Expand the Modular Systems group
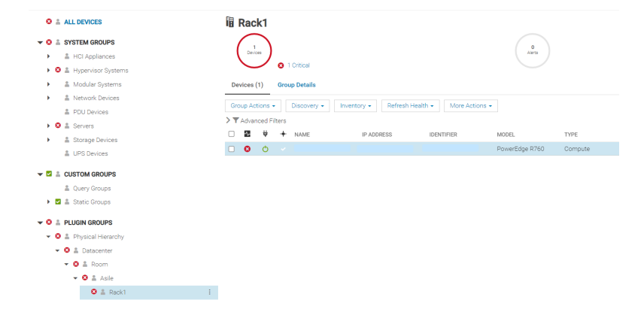This screenshot has height=315, width=644. click(48, 84)
